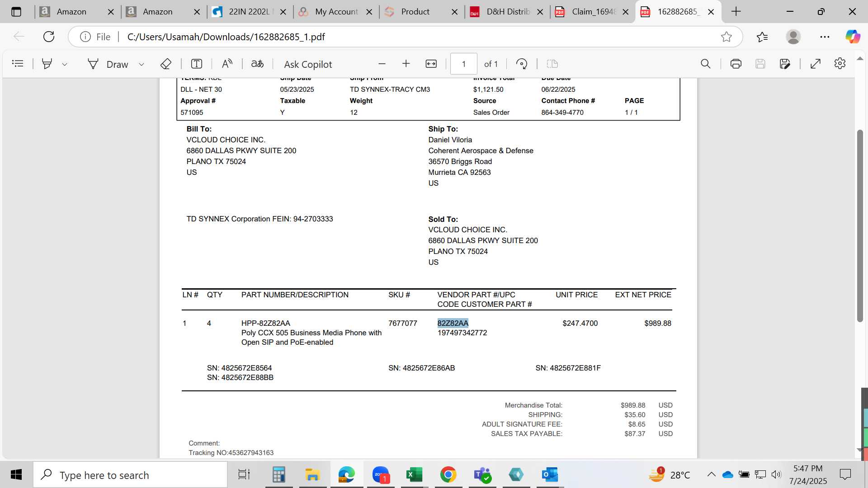Click the UPC code 197497342772
This screenshot has height=488, width=868.
[x=462, y=333]
